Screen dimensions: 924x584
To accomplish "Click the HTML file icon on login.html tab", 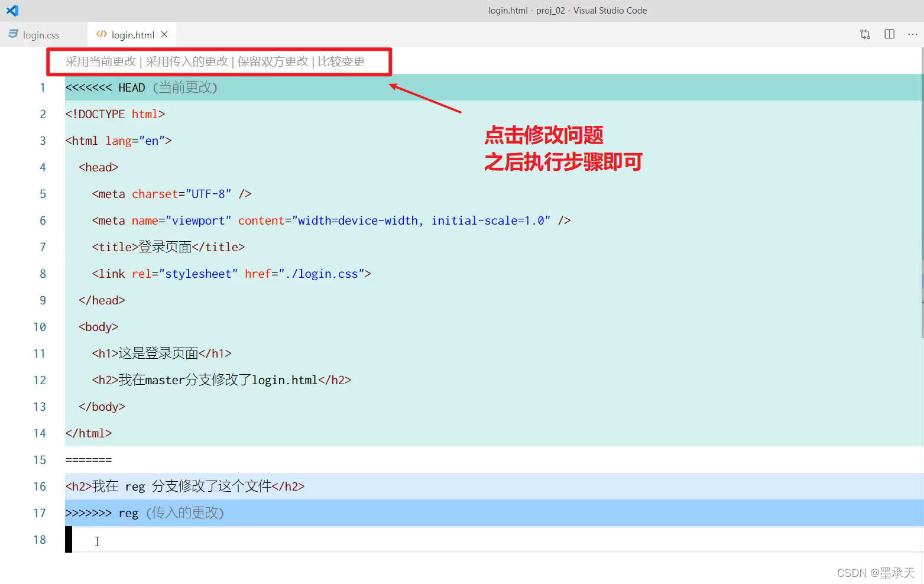I will point(102,34).
